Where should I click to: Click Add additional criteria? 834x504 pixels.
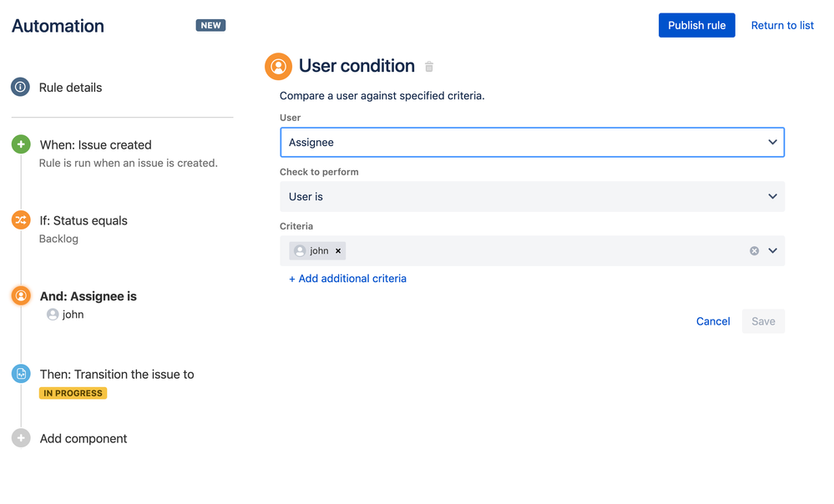347,278
